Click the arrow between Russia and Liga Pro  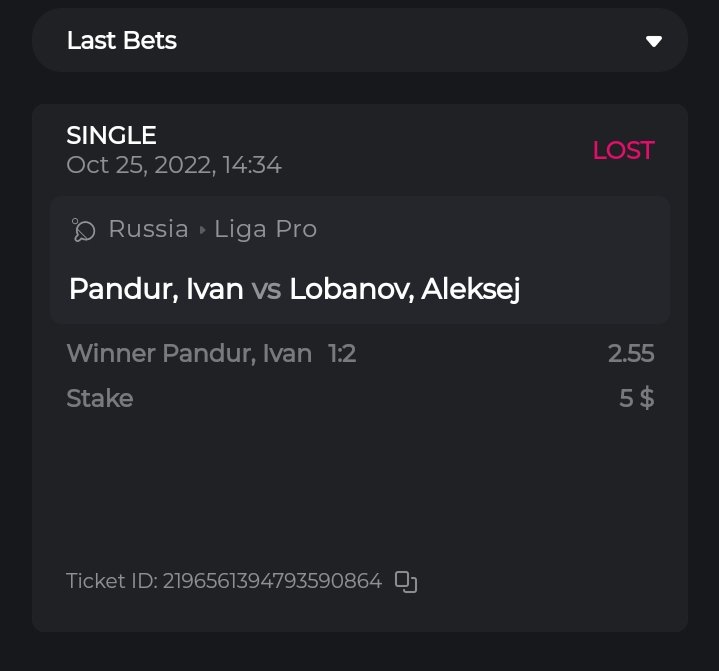[x=202, y=230]
